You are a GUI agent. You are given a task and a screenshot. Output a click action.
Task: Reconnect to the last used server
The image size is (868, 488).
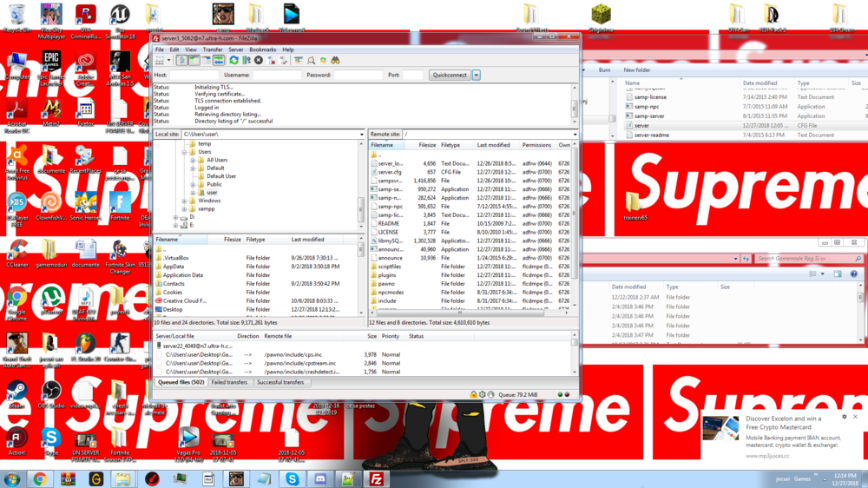[x=284, y=61]
